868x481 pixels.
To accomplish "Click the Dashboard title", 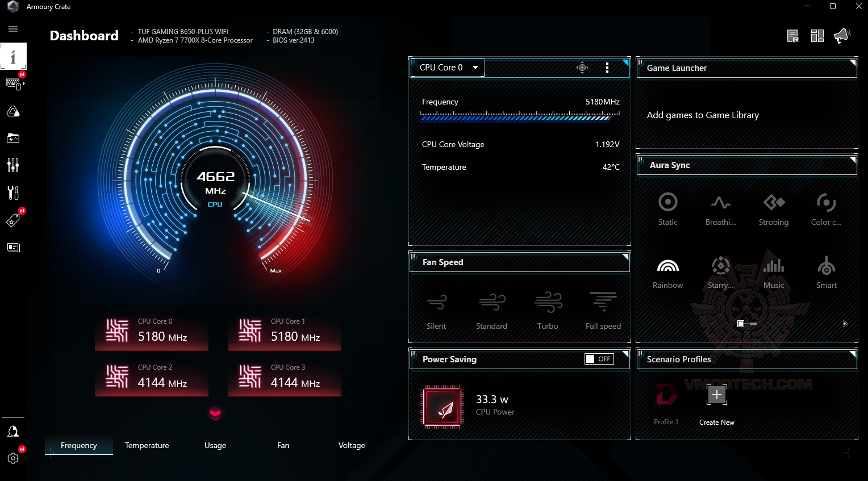I will pos(84,36).
